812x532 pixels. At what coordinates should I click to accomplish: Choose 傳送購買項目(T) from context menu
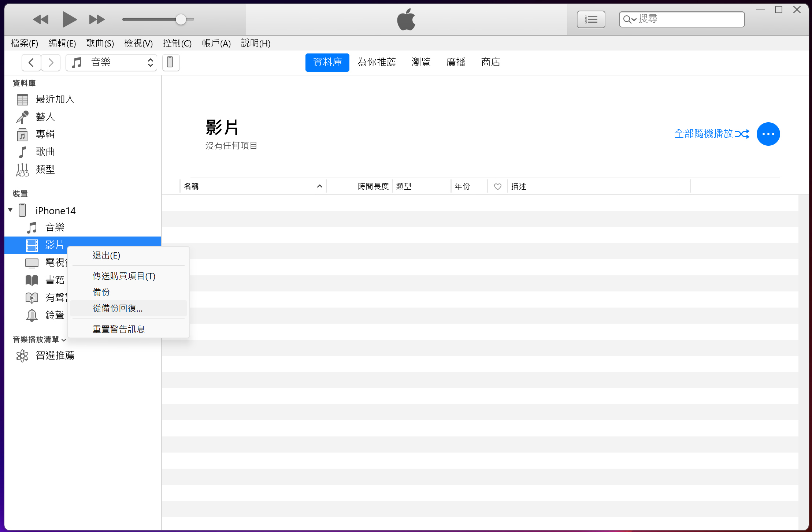[x=129, y=276]
